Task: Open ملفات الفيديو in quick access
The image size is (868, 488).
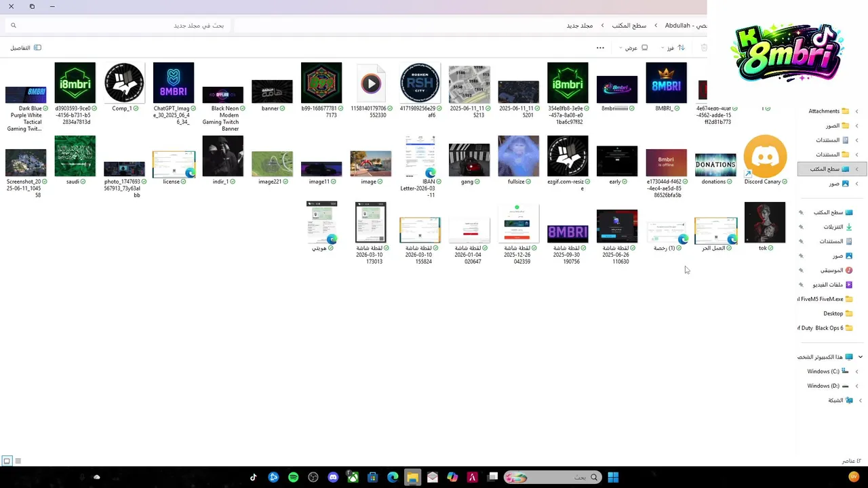Action: pos(833,285)
